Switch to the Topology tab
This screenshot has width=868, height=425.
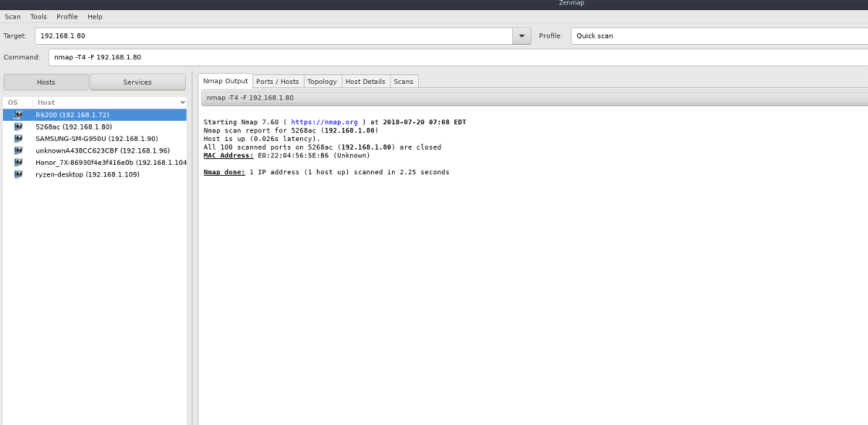click(322, 81)
